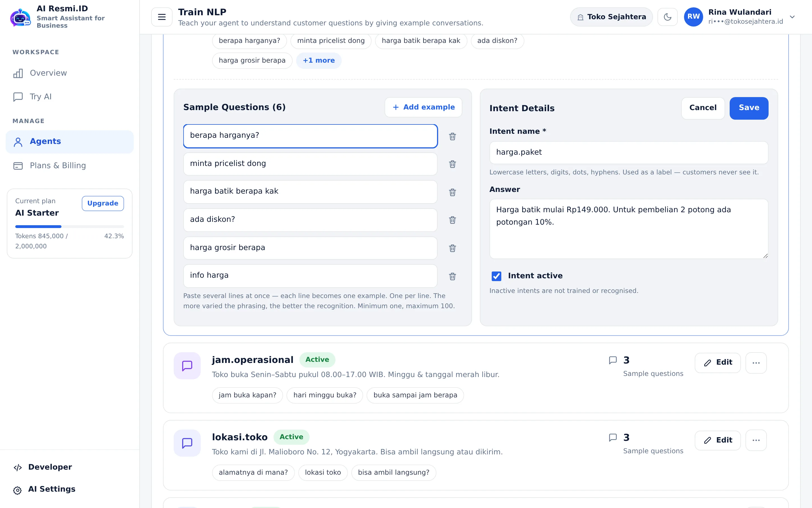Upgrade the current plan

[103, 203]
